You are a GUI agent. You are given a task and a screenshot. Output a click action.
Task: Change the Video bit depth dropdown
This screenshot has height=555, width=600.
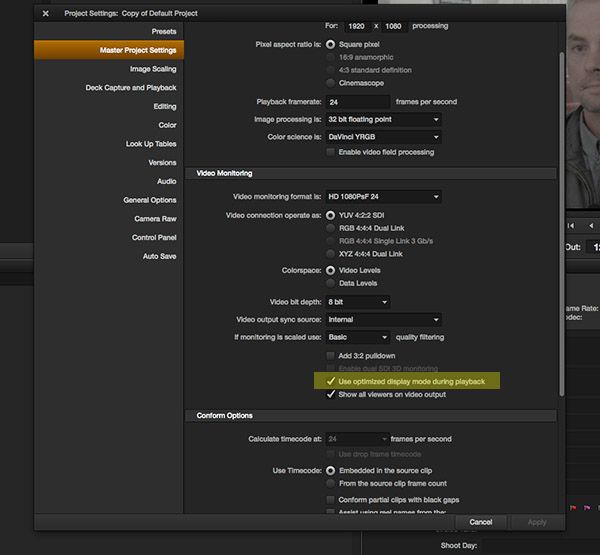[x=357, y=302]
